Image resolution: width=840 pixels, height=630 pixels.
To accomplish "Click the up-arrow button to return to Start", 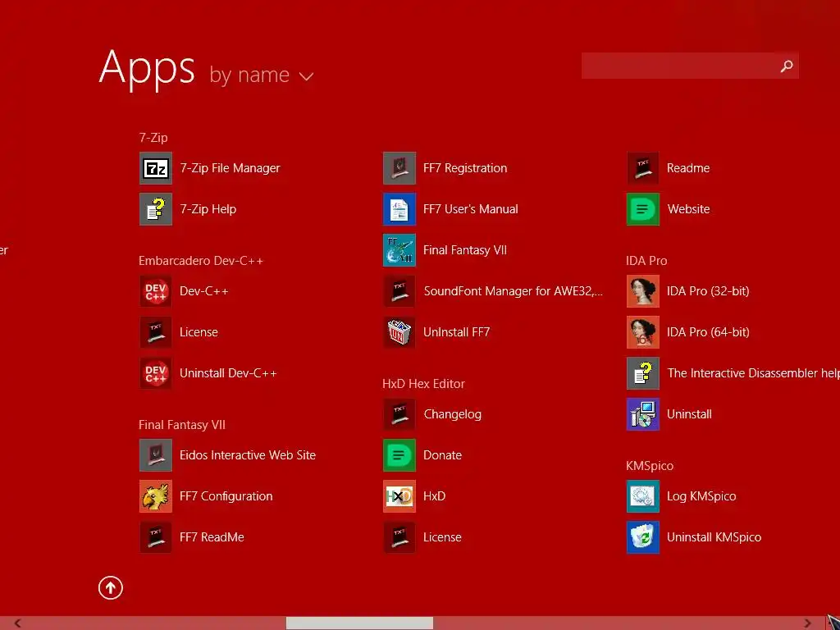I will (111, 588).
